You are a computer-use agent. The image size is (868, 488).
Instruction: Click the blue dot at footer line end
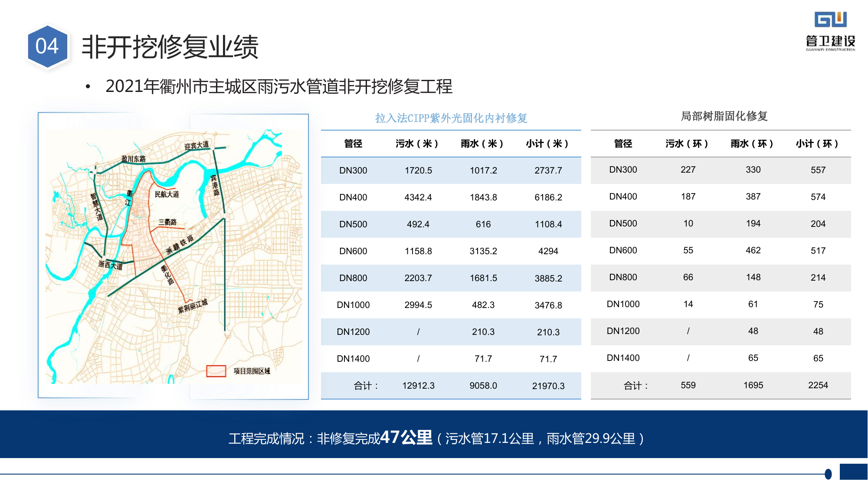coord(828,474)
